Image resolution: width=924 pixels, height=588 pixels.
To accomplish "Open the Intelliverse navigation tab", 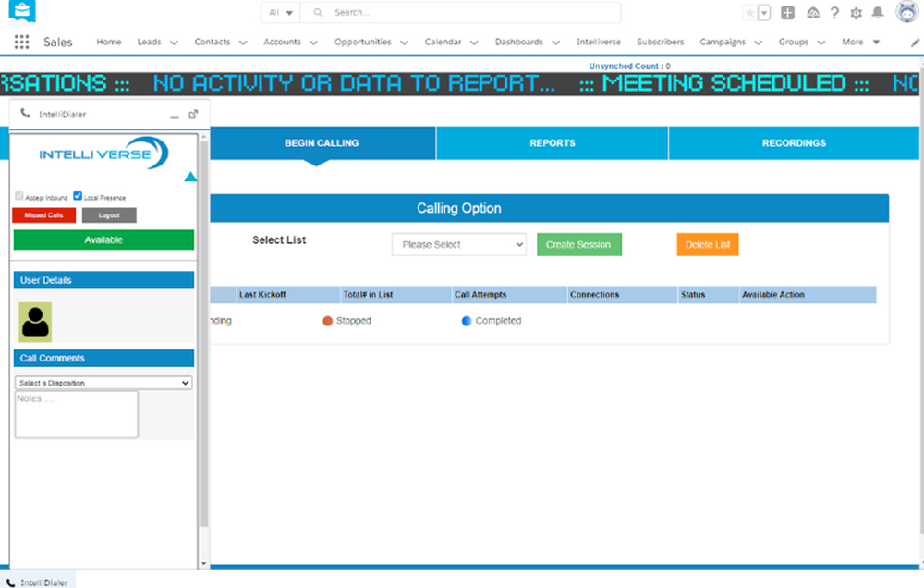I will (599, 42).
